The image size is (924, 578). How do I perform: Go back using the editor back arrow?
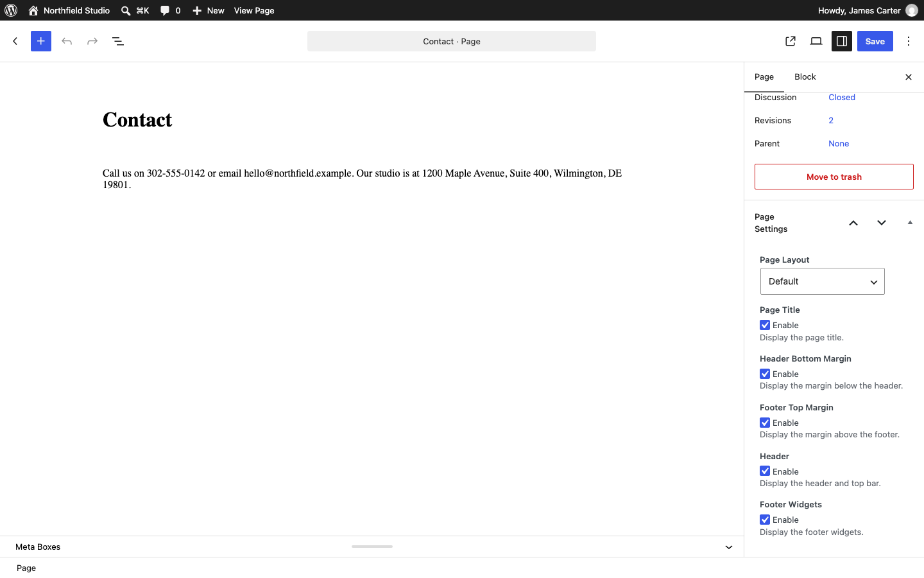coord(15,41)
